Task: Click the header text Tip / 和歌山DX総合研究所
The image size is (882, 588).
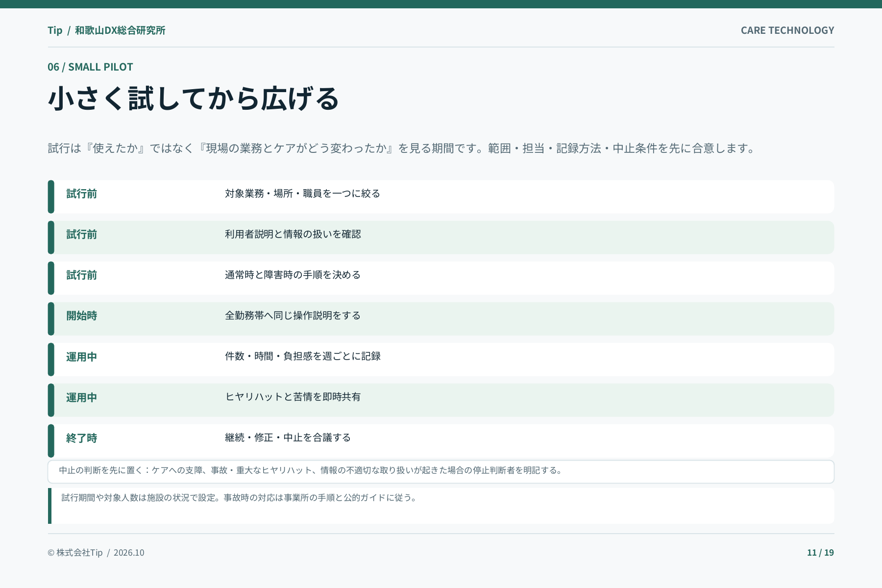Action: click(x=106, y=30)
